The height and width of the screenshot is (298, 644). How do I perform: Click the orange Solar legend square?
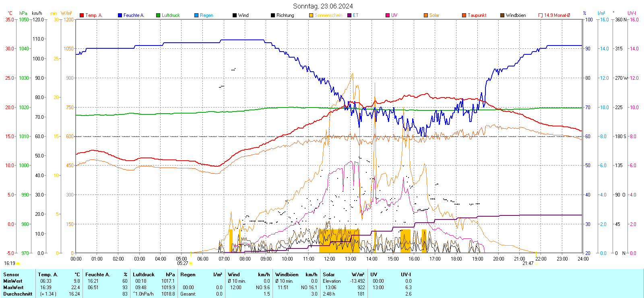pyautogui.click(x=426, y=15)
